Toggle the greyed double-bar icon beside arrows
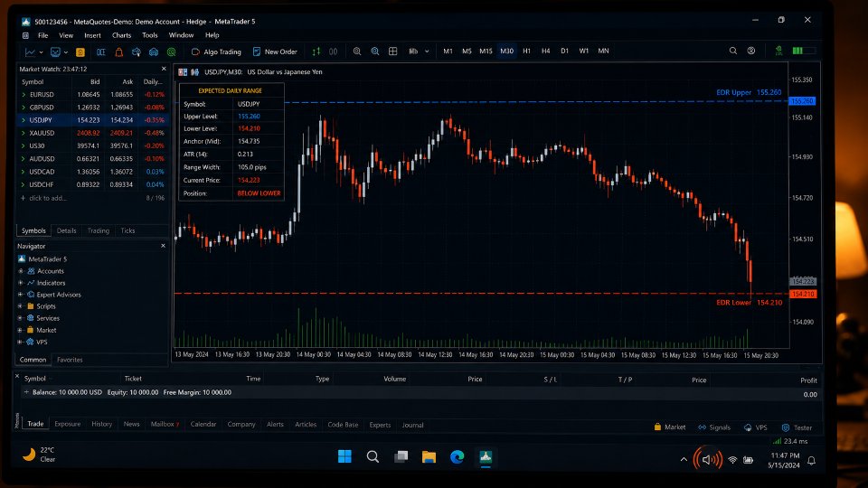Screen dimensions: 868x488 click(334, 52)
